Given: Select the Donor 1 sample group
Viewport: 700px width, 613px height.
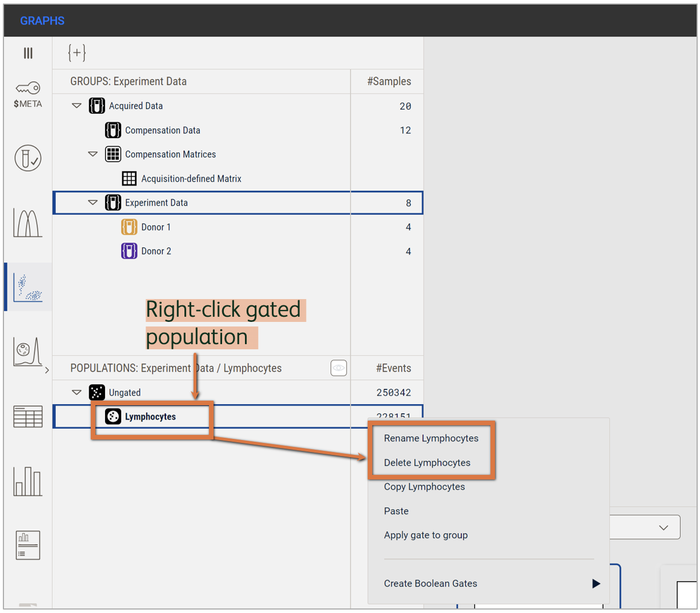Looking at the screenshot, I should click(156, 227).
